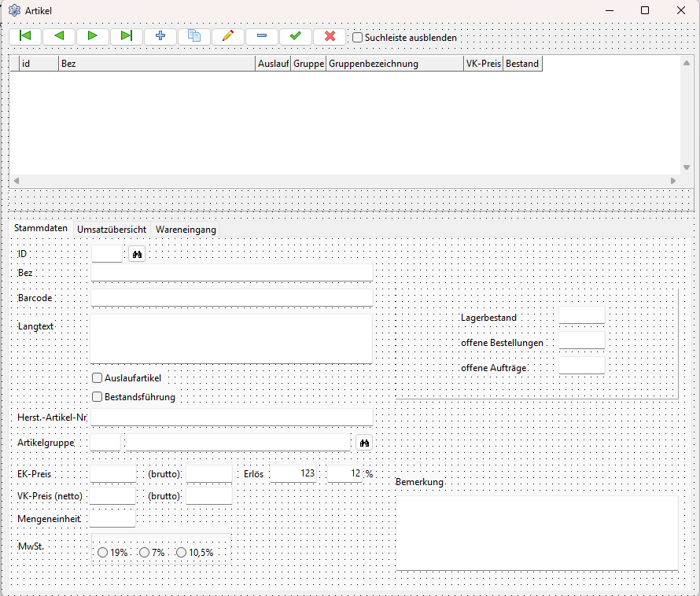Image resolution: width=700 pixels, height=596 pixels.
Task: Minimize the Artikel window
Action: (x=610, y=10)
